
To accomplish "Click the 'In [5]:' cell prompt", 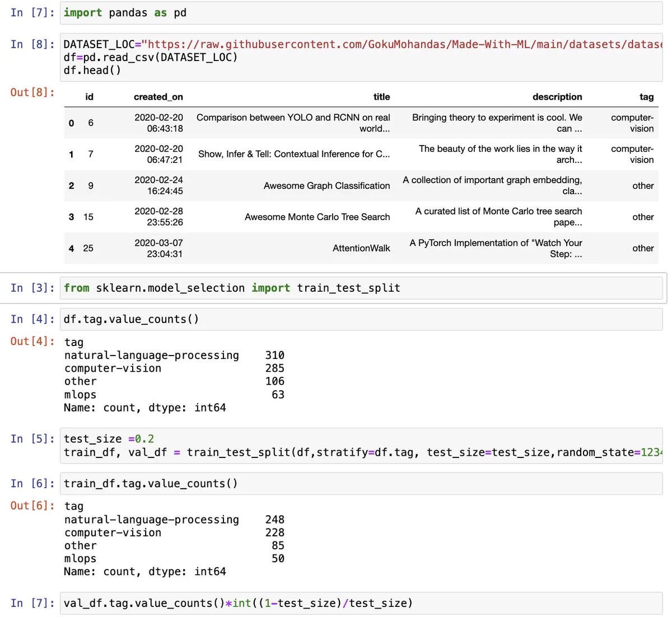I will coord(32,439).
